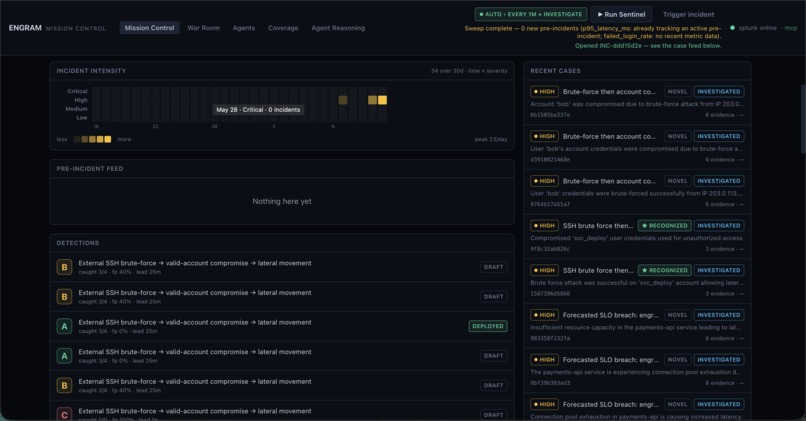Click the case ID 'd3910821468e'
This screenshot has width=806, height=421.
(x=550, y=160)
